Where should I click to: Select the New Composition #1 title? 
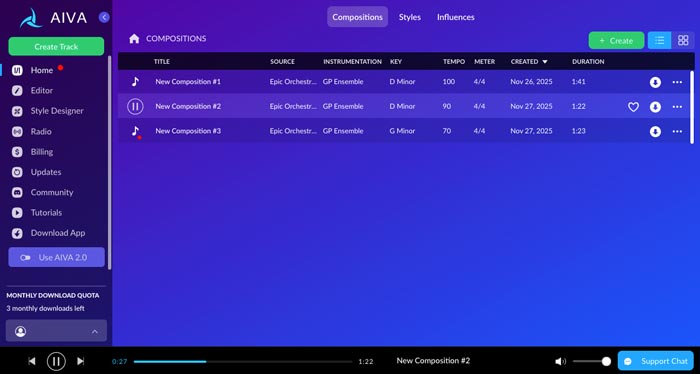(188, 82)
